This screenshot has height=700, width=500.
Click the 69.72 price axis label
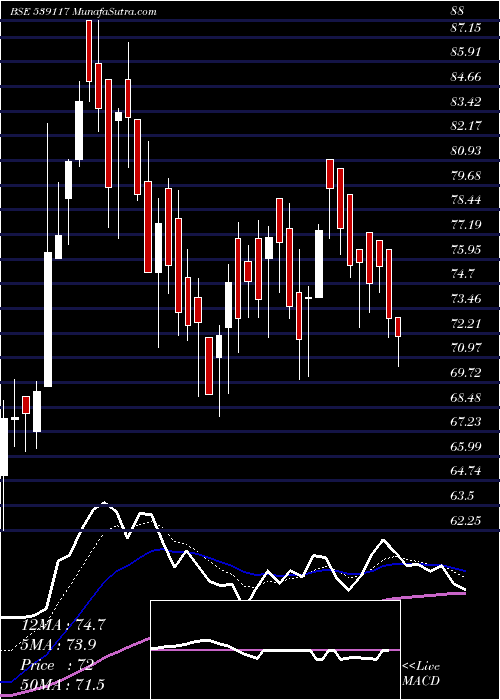[x=466, y=373]
